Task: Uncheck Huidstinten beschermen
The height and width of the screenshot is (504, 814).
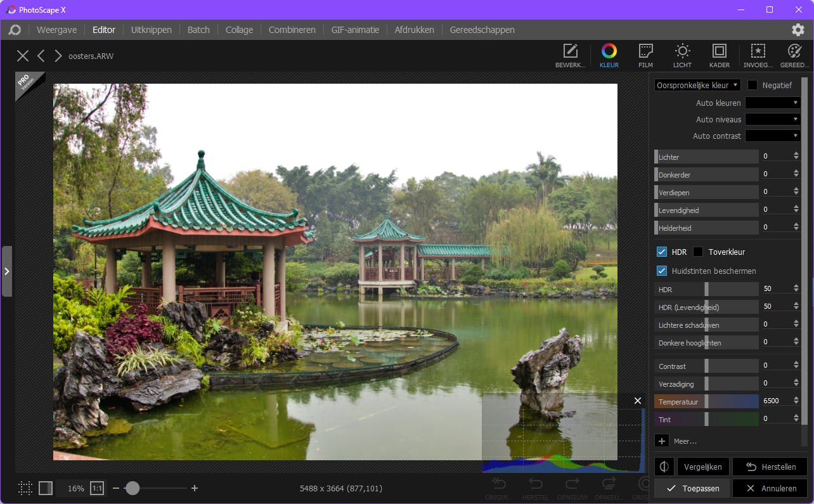Action: [x=662, y=271]
